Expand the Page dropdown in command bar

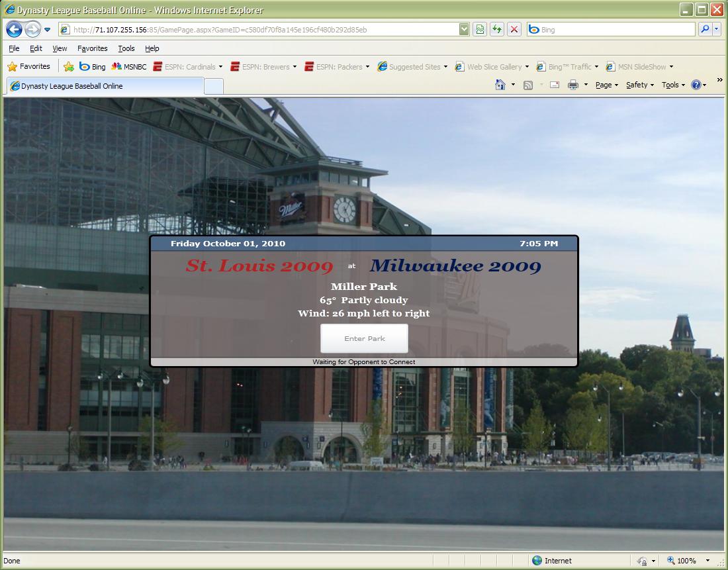(x=606, y=85)
